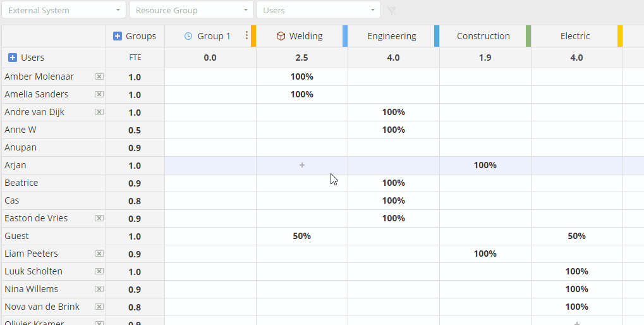Viewport: 644px width, 325px height.
Task: Open the Resource Group dropdown
Action: pyautogui.click(x=191, y=10)
